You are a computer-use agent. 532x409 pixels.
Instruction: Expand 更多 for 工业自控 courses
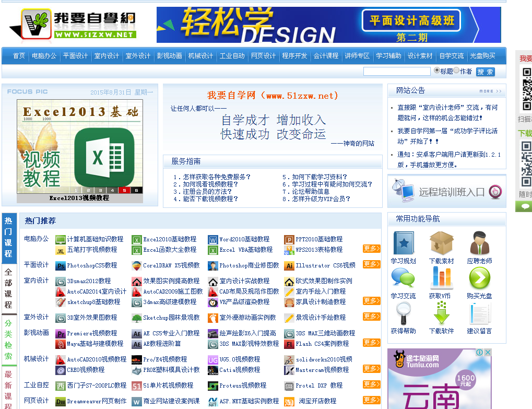[372, 384]
